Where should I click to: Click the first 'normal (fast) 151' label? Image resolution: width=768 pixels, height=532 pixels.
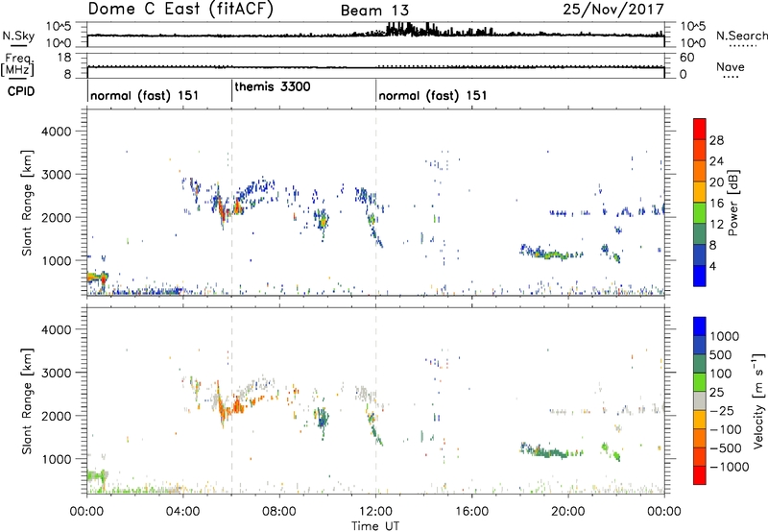coord(145,95)
